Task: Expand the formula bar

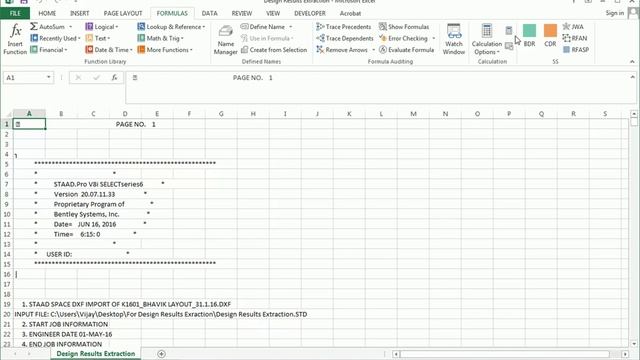Action: (x=633, y=77)
